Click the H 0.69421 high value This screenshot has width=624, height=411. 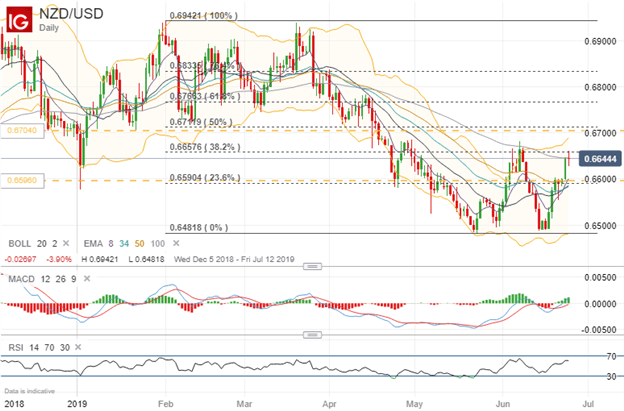99,259
